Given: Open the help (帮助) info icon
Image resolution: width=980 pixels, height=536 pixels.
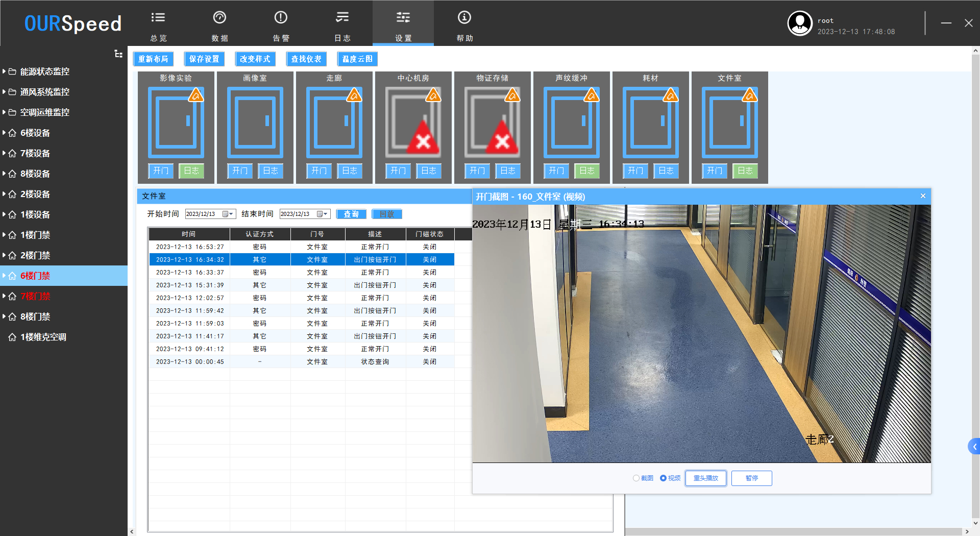Looking at the screenshot, I should click(464, 18).
